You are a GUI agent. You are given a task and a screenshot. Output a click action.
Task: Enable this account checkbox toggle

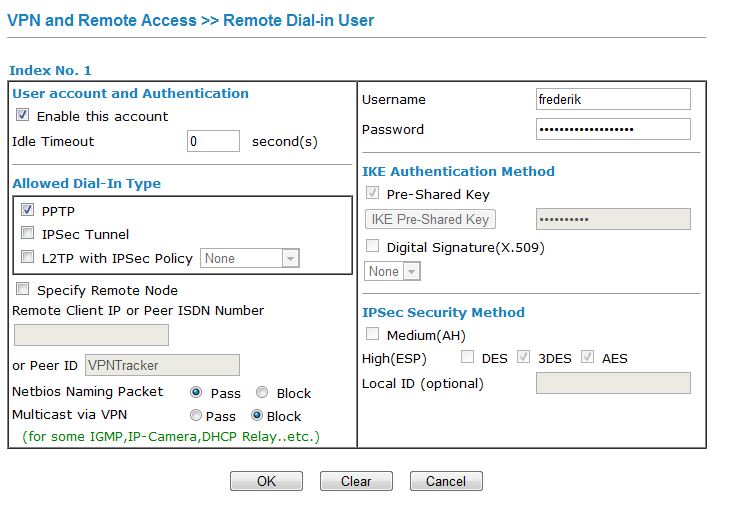pos(23,116)
